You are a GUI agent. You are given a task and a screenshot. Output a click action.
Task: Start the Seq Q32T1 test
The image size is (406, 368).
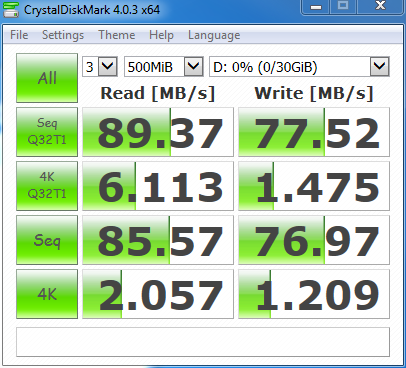[x=47, y=132]
